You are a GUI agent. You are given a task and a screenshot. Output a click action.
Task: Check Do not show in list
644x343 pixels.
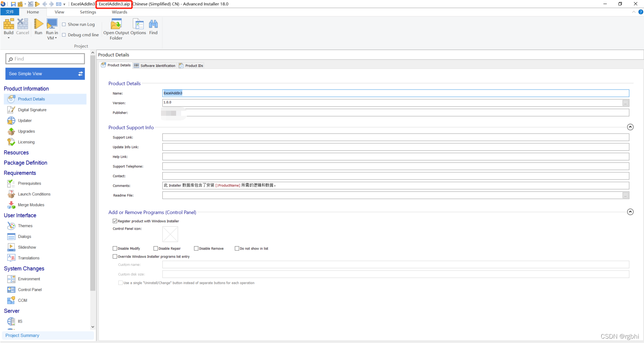(237, 248)
